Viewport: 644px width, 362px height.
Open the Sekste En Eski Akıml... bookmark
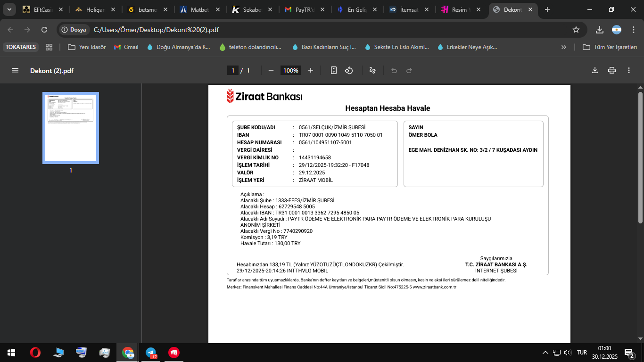[x=396, y=47]
